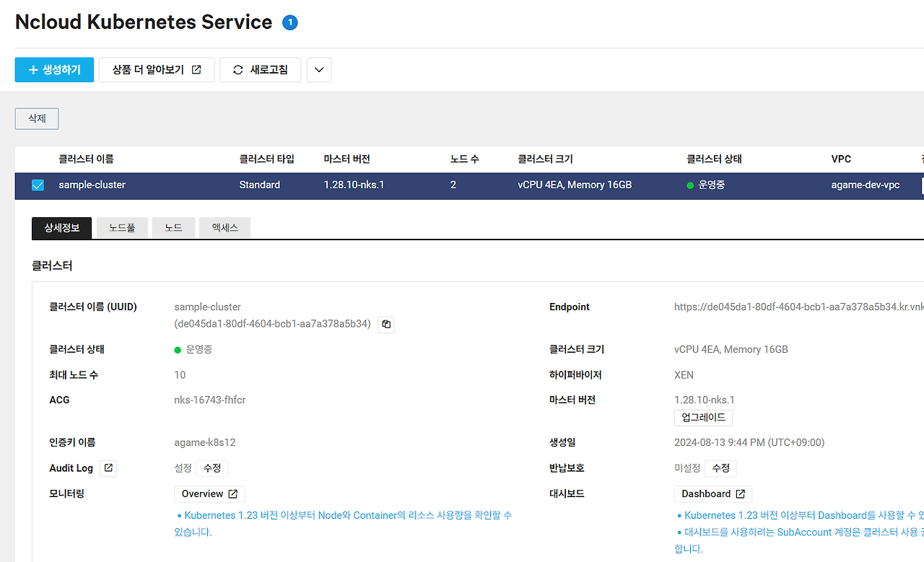Click the Endpoint URL value
Viewport: 924px width, 562px height.
click(799, 307)
